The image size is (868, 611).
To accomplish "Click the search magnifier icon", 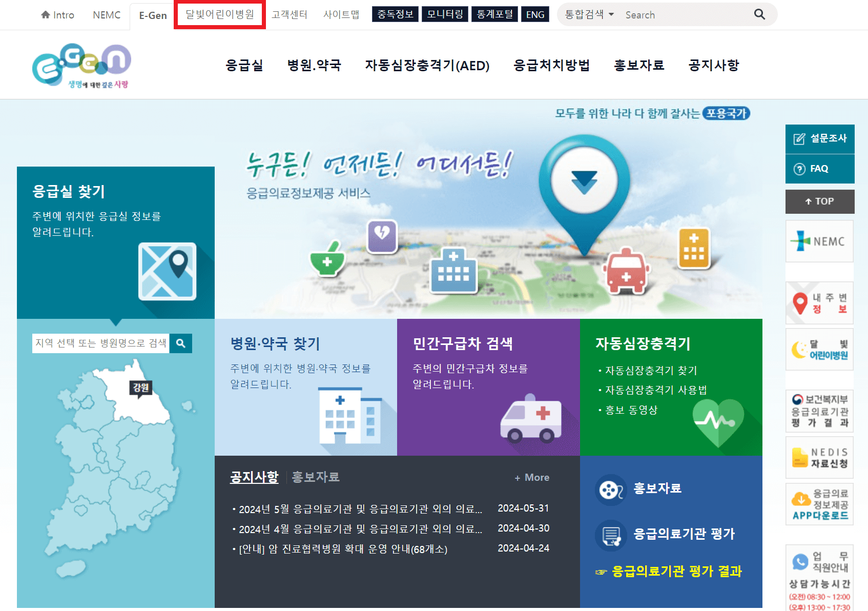I will [x=759, y=14].
